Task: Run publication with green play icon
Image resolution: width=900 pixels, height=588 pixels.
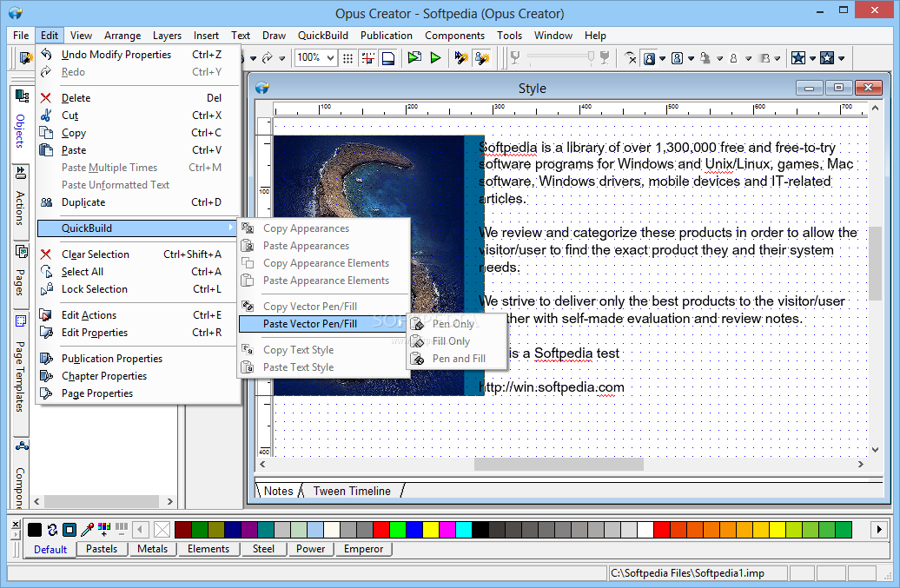Action: [x=435, y=57]
